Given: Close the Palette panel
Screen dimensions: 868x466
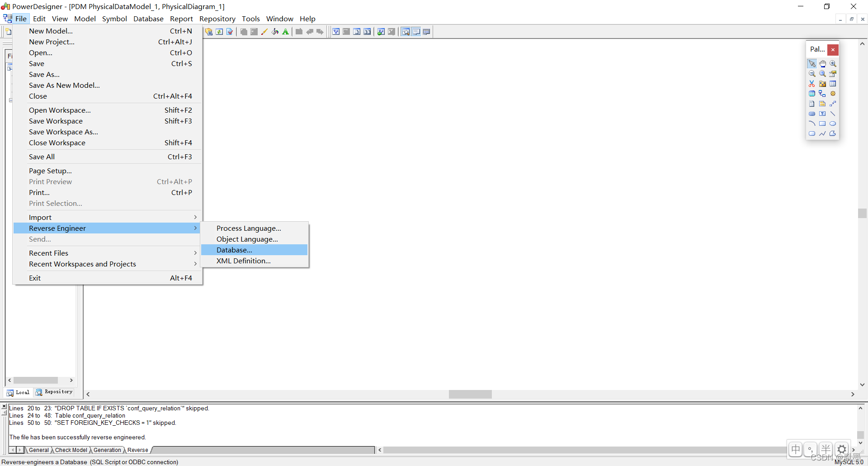Looking at the screenshot, I should tap(833, 49).
